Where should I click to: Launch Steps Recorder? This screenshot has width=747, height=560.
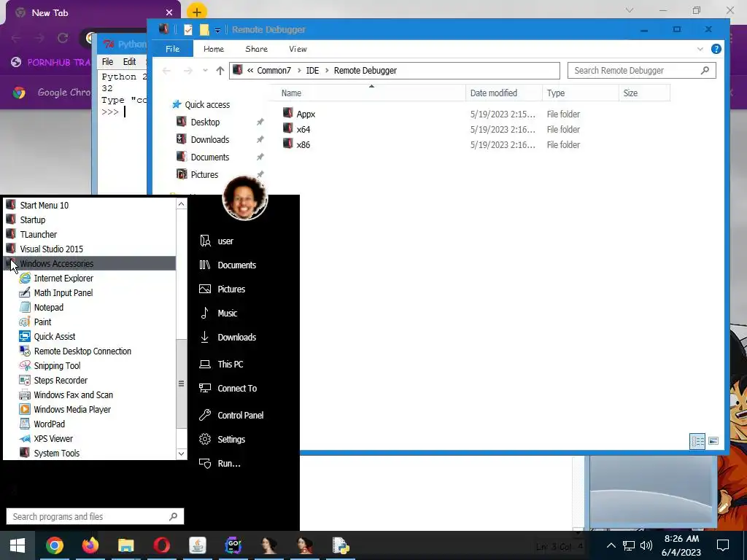(x=61, y=381)
